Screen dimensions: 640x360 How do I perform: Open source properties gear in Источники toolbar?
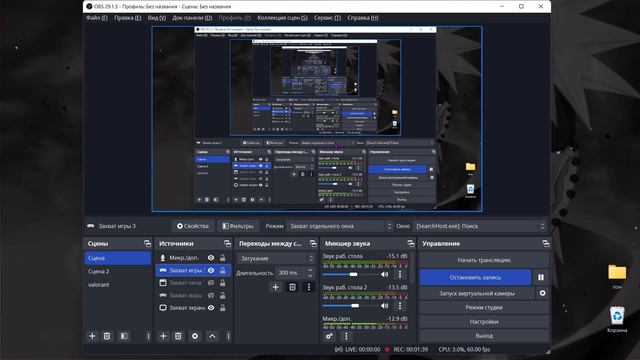(x=195, y=336)
